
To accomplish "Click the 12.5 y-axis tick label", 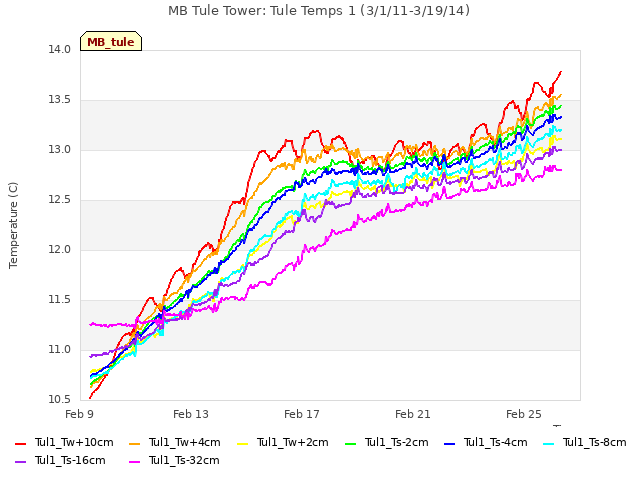I will [x=60, y=200].
